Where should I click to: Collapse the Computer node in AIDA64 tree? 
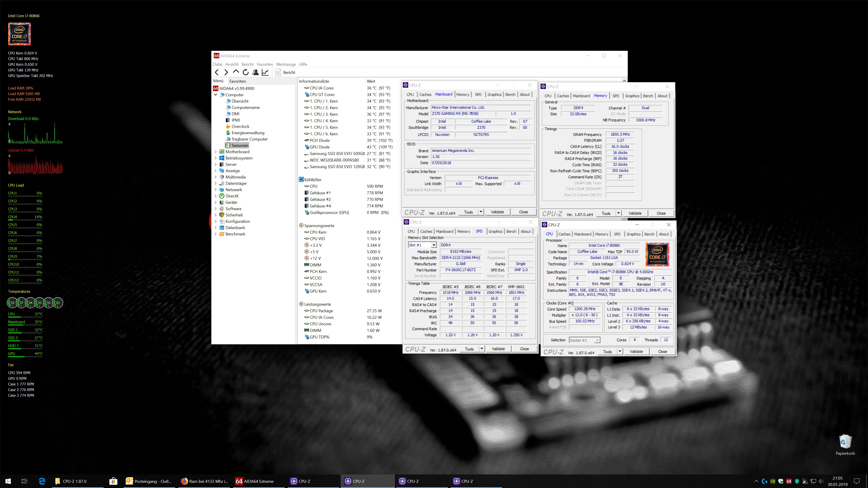216,95
